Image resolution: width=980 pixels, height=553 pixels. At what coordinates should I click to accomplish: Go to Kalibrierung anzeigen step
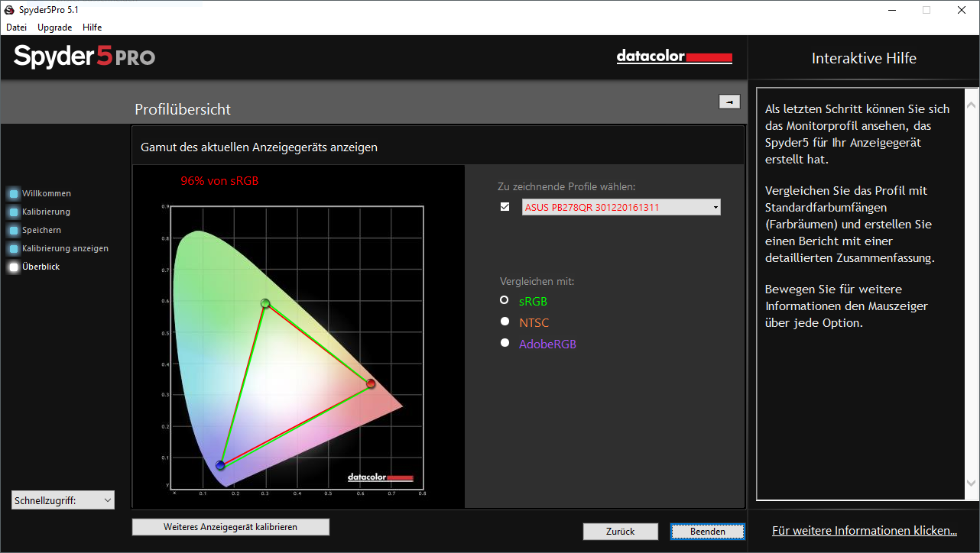coord(59,248)
